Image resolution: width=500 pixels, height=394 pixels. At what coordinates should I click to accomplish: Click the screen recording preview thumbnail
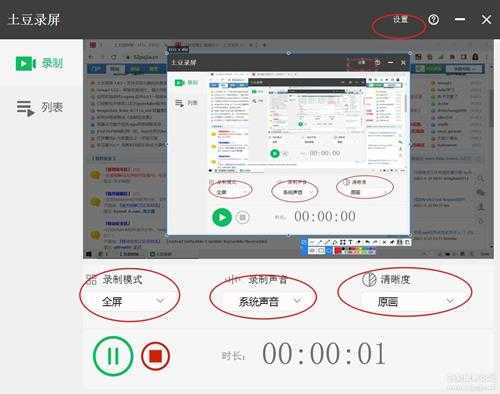tap(288, 149)
